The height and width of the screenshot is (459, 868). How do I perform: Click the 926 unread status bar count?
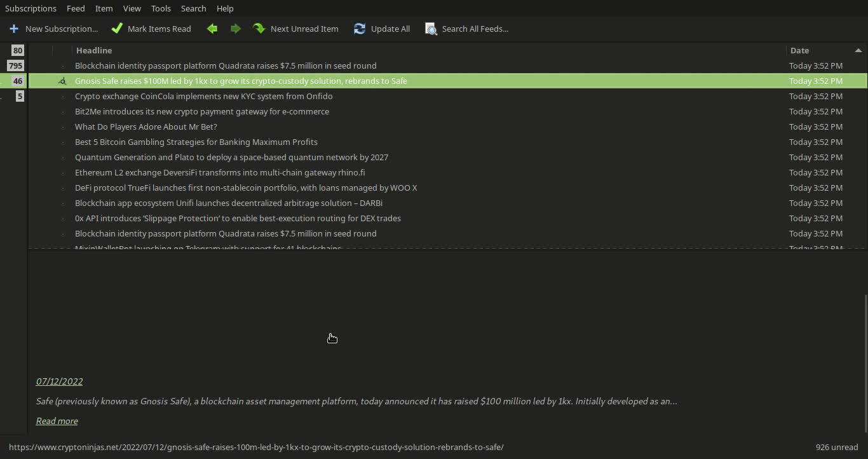[837, 447]
